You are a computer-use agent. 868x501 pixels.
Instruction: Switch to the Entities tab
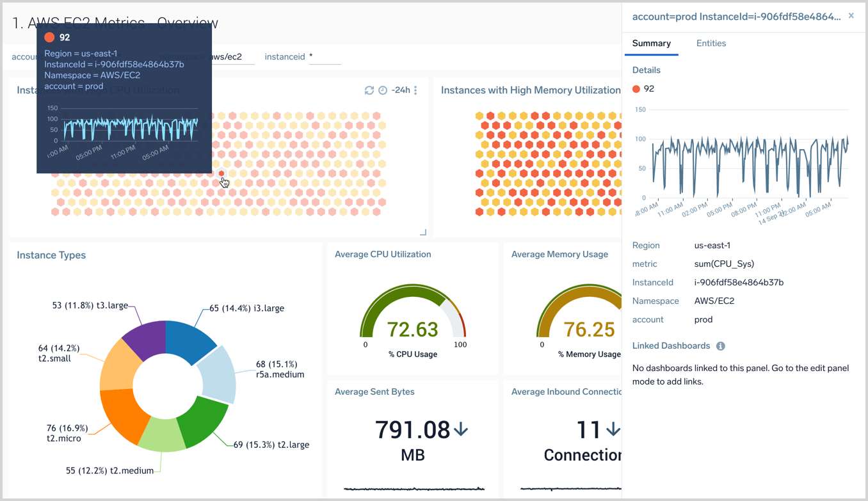[x=711, y=44]
